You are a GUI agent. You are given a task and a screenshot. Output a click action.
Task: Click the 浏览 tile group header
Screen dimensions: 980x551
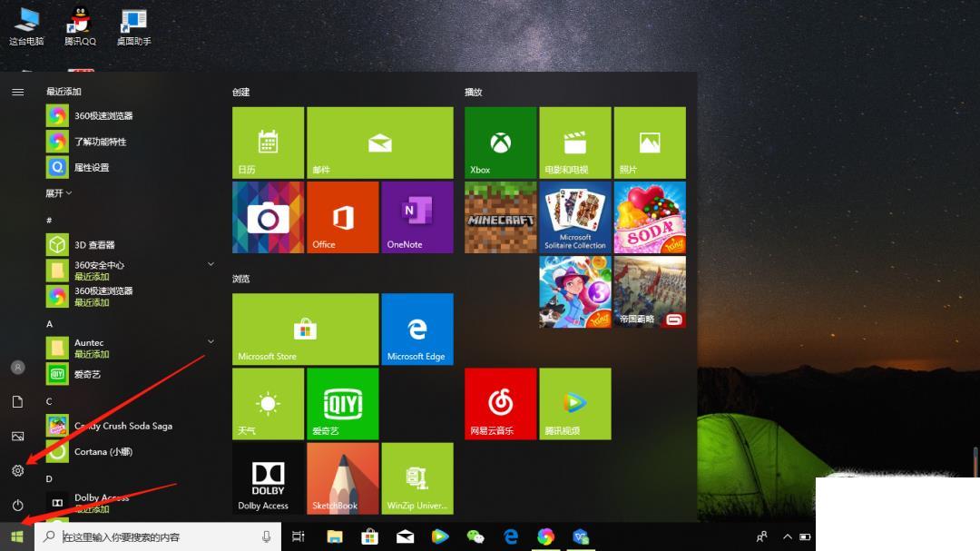pos(241,279)
